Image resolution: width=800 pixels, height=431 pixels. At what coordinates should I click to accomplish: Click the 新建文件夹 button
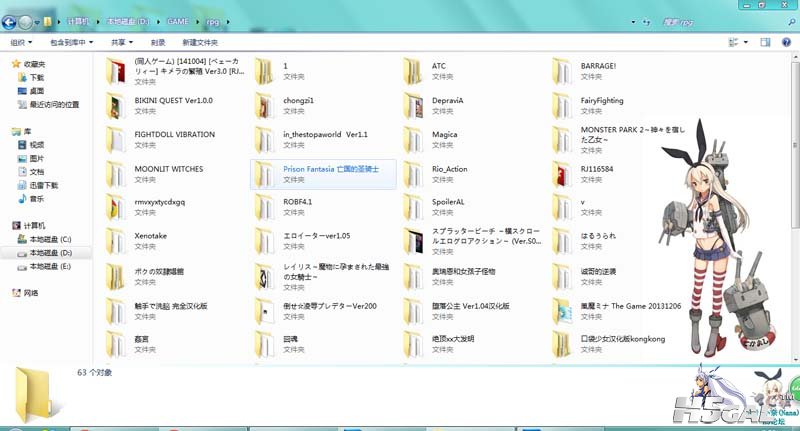200,43
